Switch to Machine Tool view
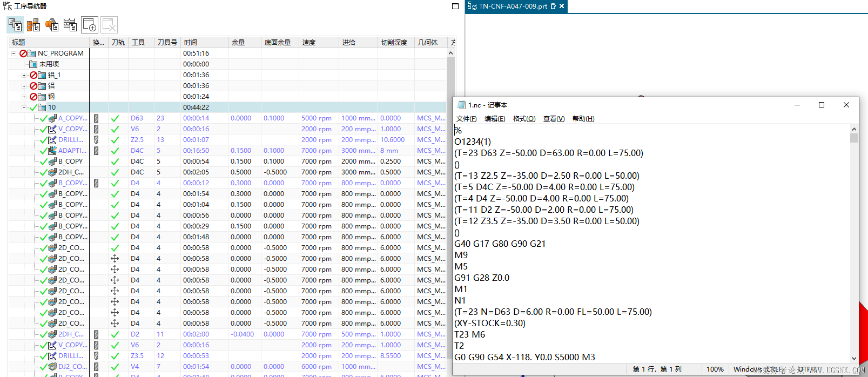The image size is (868, 377). [x=33, y=25]
